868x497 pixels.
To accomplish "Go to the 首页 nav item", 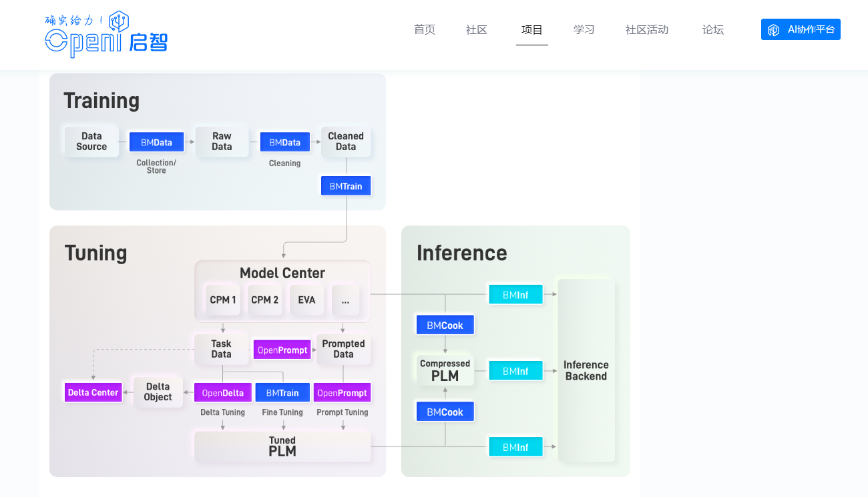I will (x=425, y=29).
